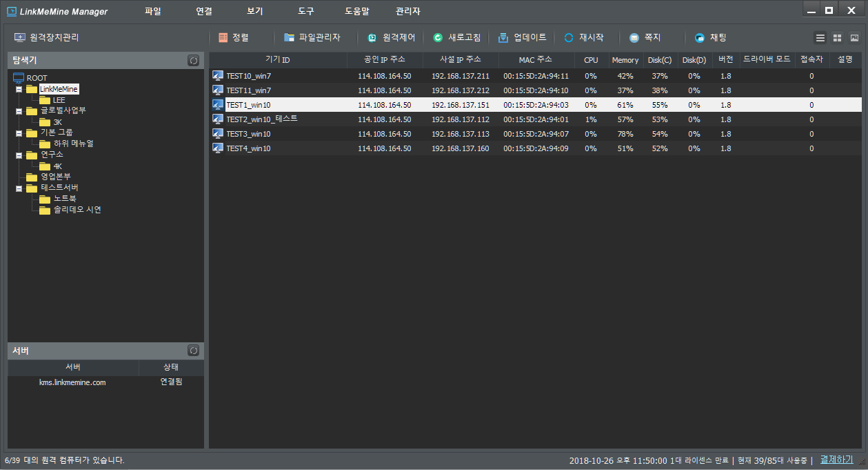Click the 업데이트 update icon

(503, 38)
